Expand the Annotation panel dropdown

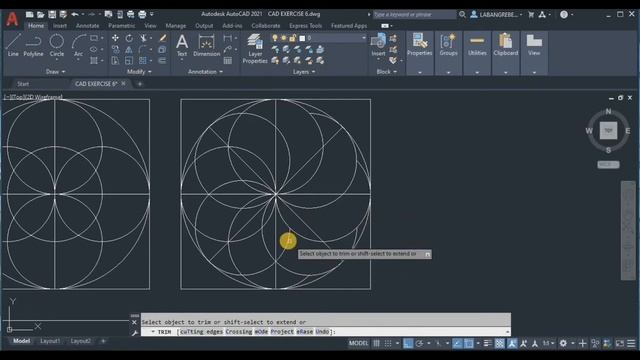pos(205,71)
